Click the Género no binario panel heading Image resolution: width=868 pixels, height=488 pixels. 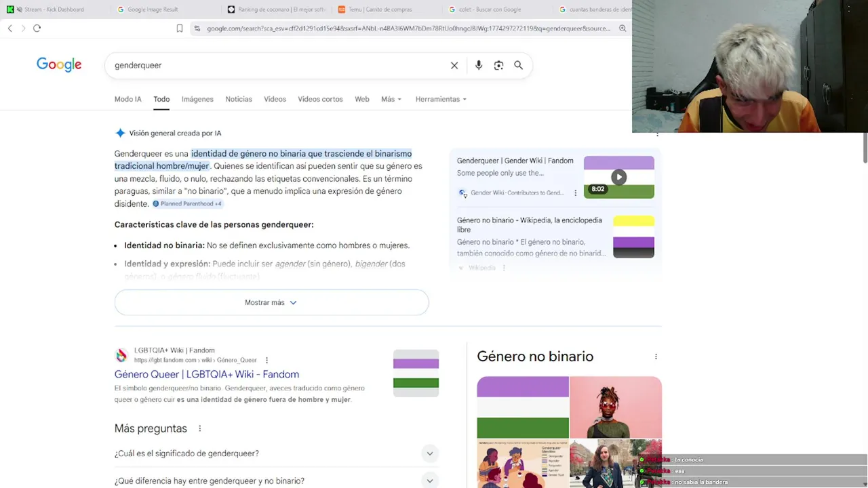click(535, 357)
